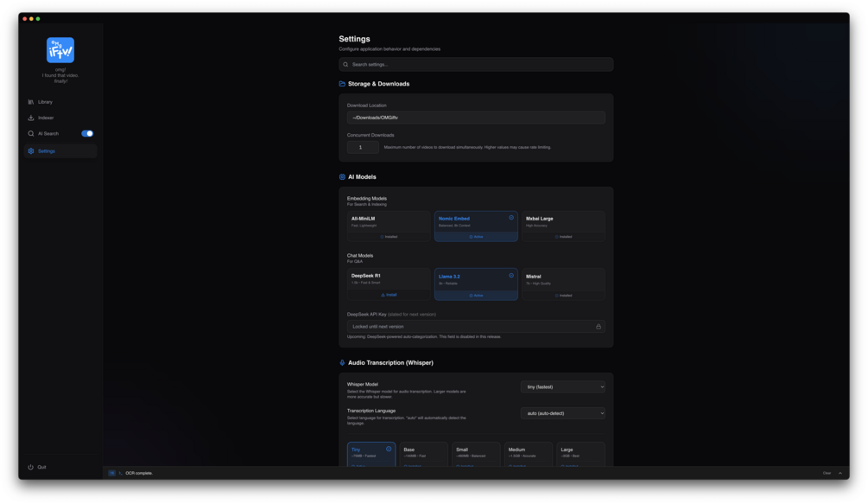Click the 'Storage & Downloads' heading
868x504 pixels.
378,84
